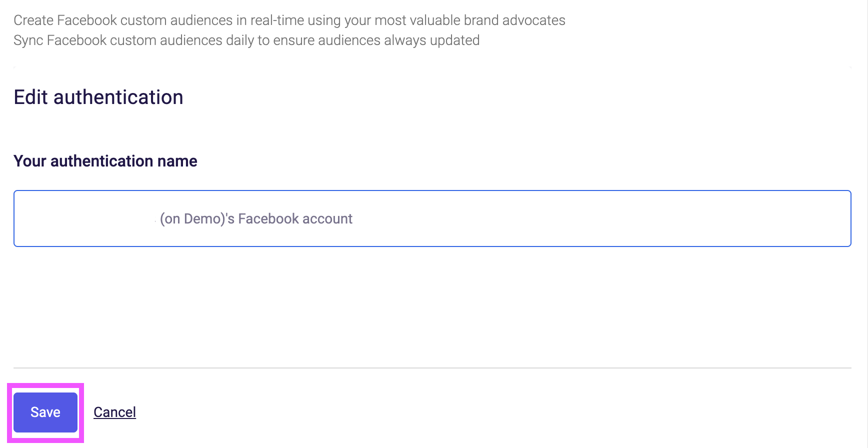Screen dimensions: 868x448
Task: Click the word "Facebook" inside the name field
Action: click(268, 219)
